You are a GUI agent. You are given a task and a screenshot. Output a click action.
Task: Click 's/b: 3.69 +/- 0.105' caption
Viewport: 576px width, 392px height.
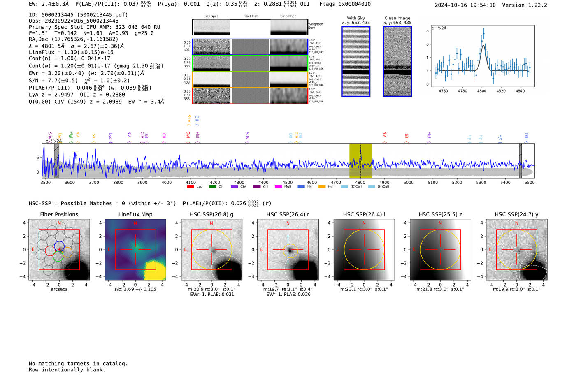point(135,289)
